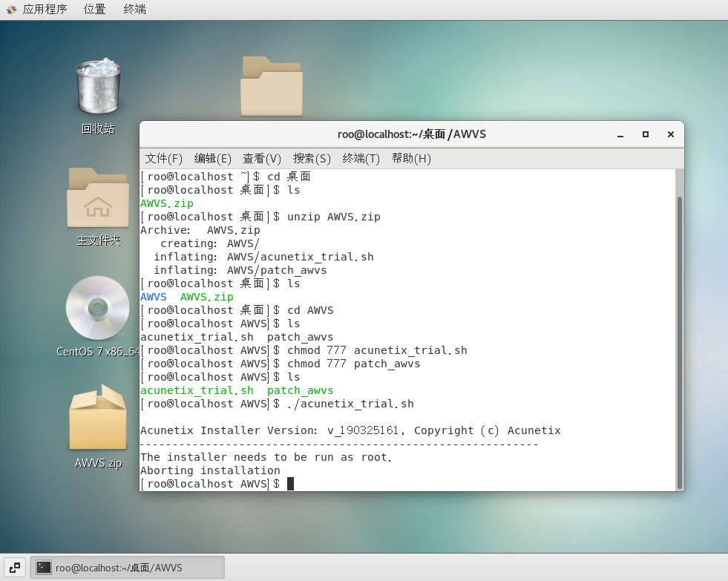The height and width of the screenshot is (581, 728).
Task: Click the workspace switcher icon in bottom panel
Action: tap(15, 568)
